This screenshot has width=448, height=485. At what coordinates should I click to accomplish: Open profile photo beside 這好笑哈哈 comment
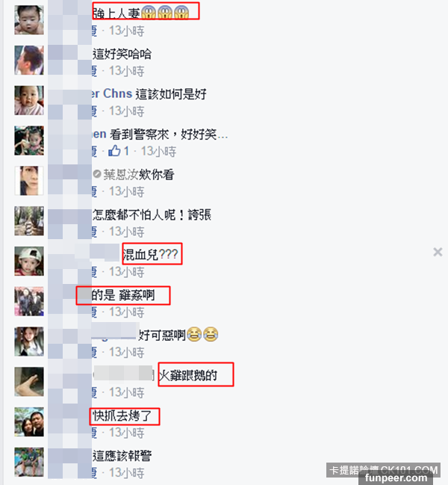pos(29,60)
